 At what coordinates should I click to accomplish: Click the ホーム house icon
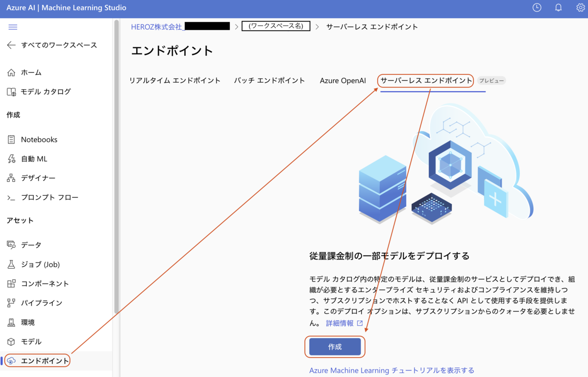tap(11, 72)
